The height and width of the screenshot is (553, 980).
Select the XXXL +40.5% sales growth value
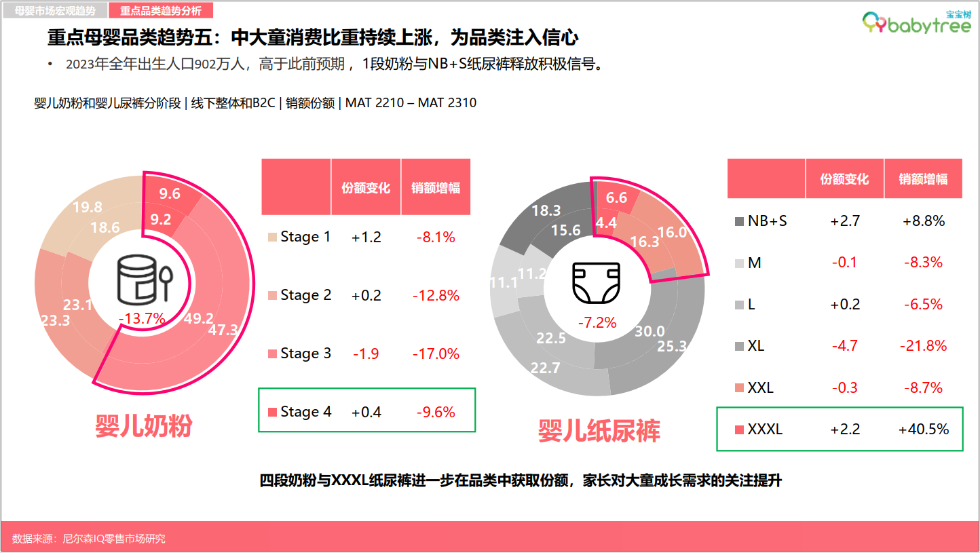[x=923, y=430]
